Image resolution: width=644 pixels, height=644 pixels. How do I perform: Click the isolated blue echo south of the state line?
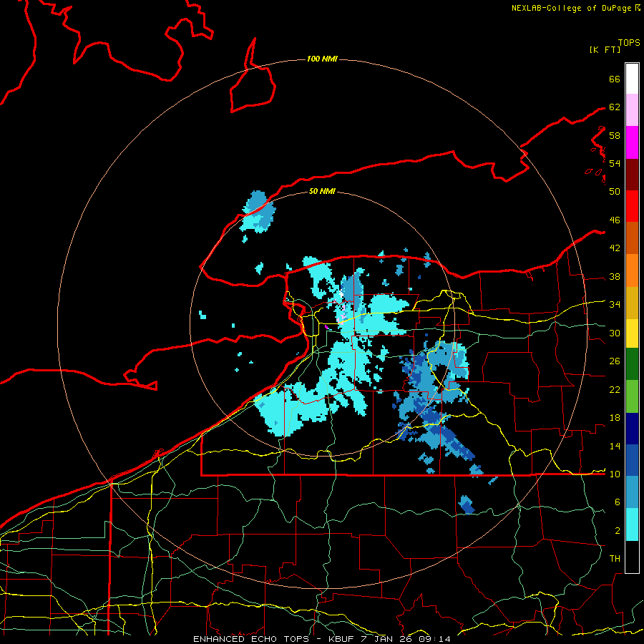coord(466,504)
